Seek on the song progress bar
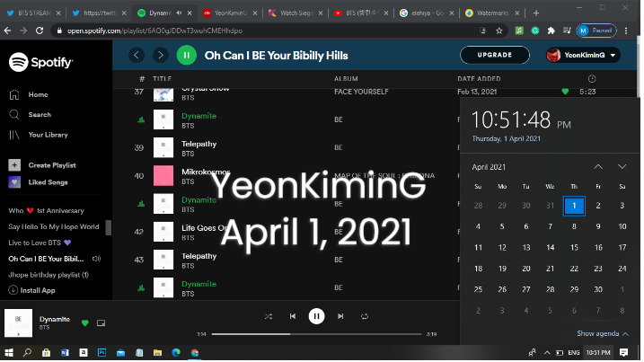The height and width of the screenshot is (362, 644). pos(317,335)
